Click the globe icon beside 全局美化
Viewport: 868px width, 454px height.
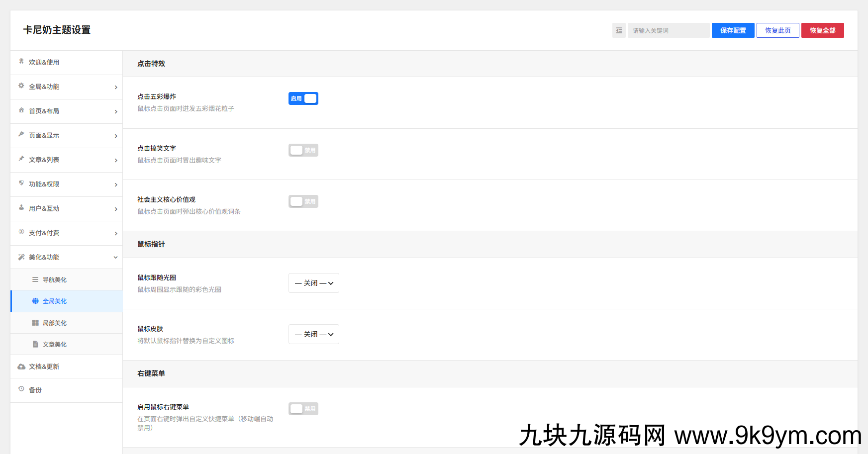coord(35,301)
